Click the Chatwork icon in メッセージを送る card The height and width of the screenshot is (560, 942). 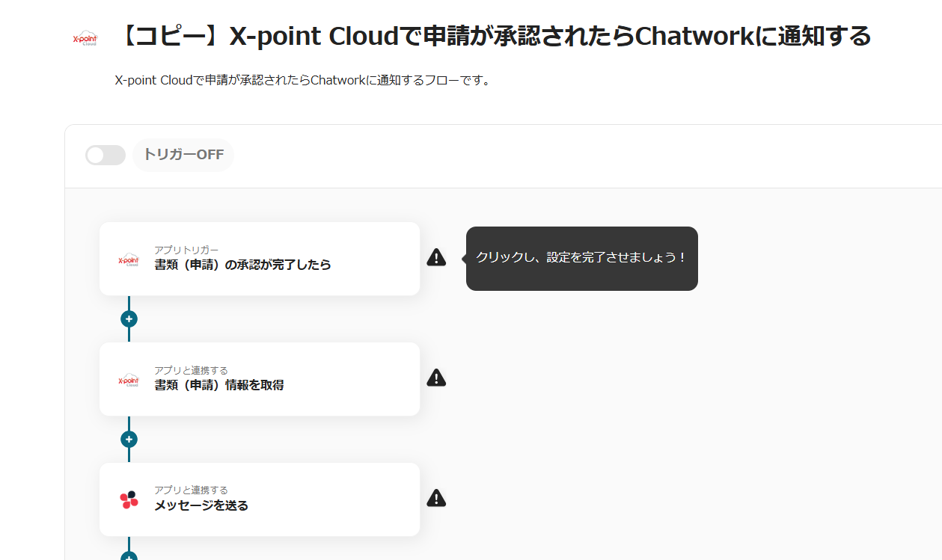pos(129,500)
